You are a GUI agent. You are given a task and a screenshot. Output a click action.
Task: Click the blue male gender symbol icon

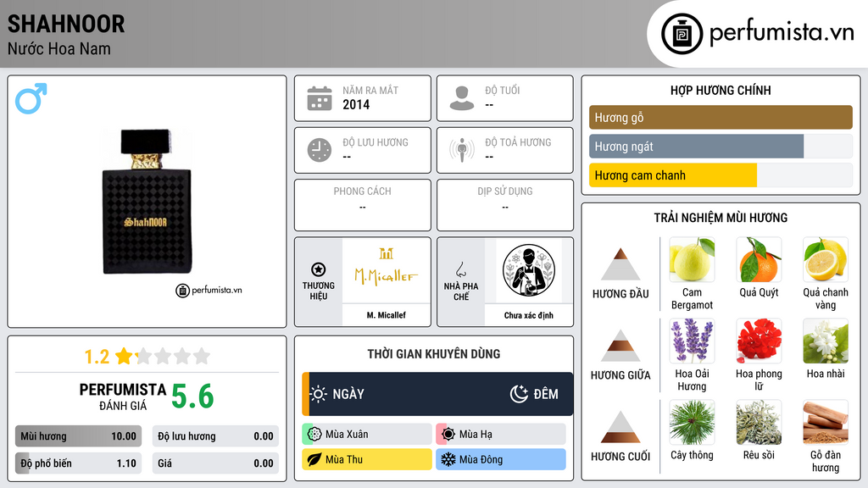coord(31,98)
